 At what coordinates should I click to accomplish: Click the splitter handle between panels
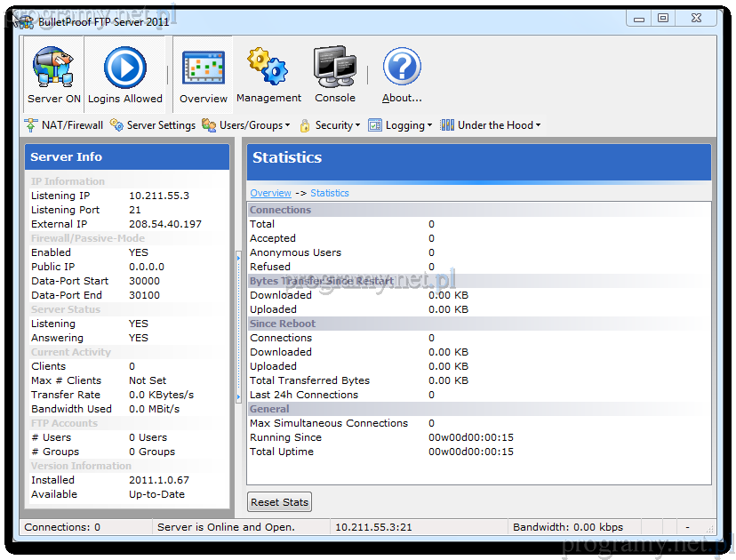coord(238,329)
